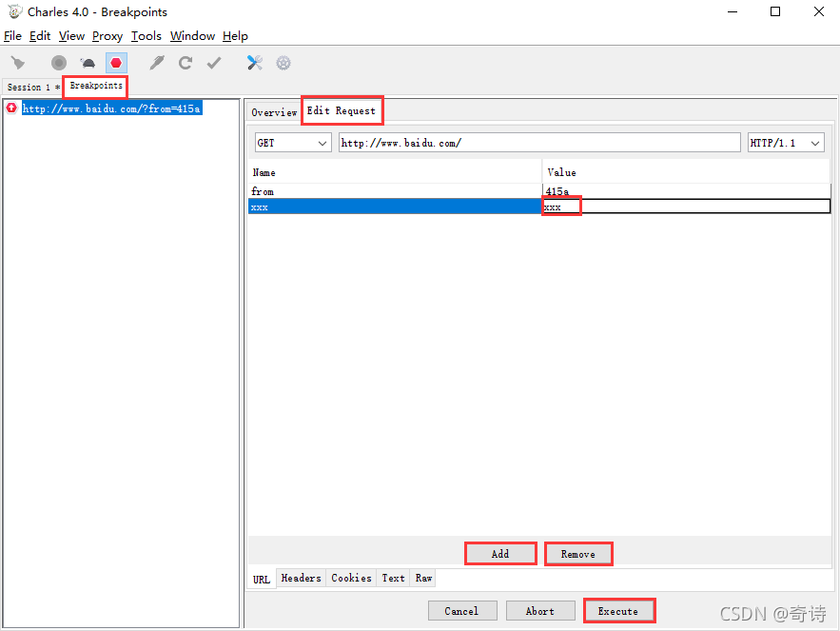Image resolution: width=840 pixels, height=631 pixels.
Task: Click the broom Clear Session icon
Action: tap(18, 63)
